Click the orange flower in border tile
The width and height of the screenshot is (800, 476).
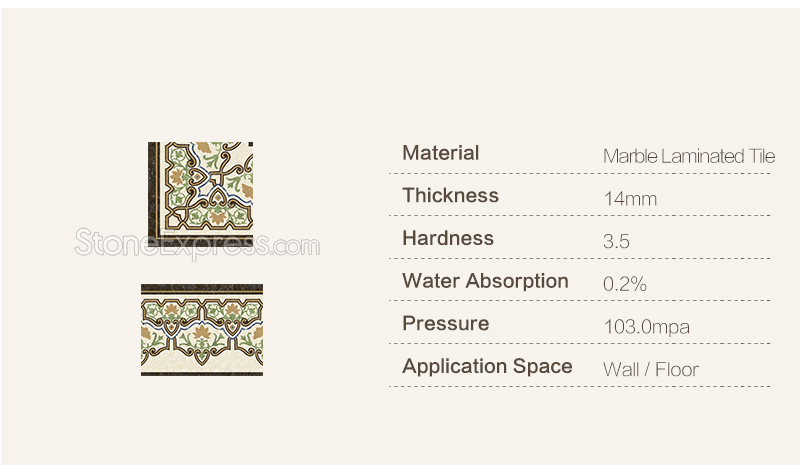202,333
